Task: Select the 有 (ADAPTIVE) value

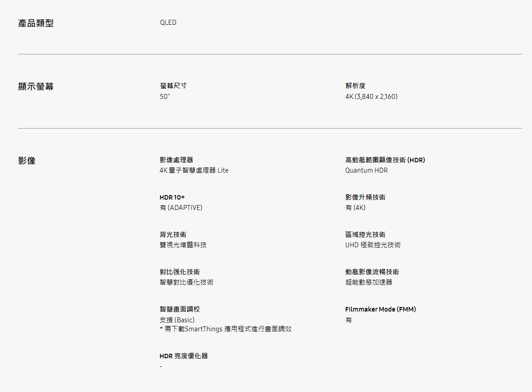Action: click(181, 208)
